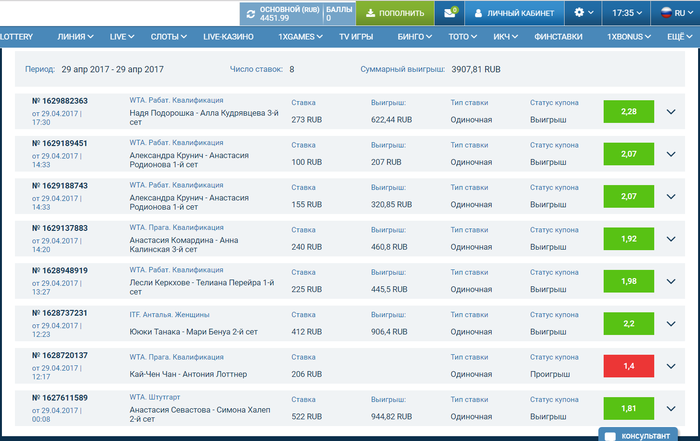The image size is (700, 441).
Task: Click the balance refresh icon
Action: coord(250,14)
